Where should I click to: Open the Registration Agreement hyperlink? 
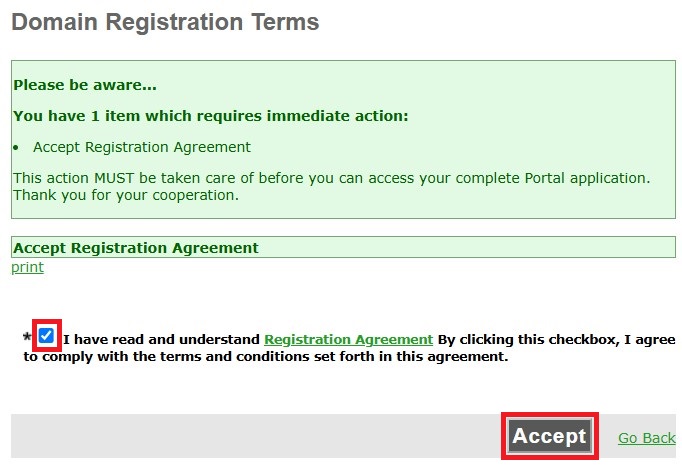point(348,339)
